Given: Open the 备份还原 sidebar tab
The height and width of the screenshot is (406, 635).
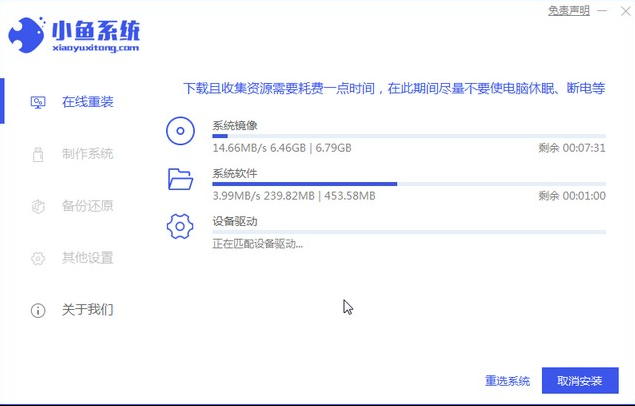Looking at the screenshot, I should click(87, 206).
